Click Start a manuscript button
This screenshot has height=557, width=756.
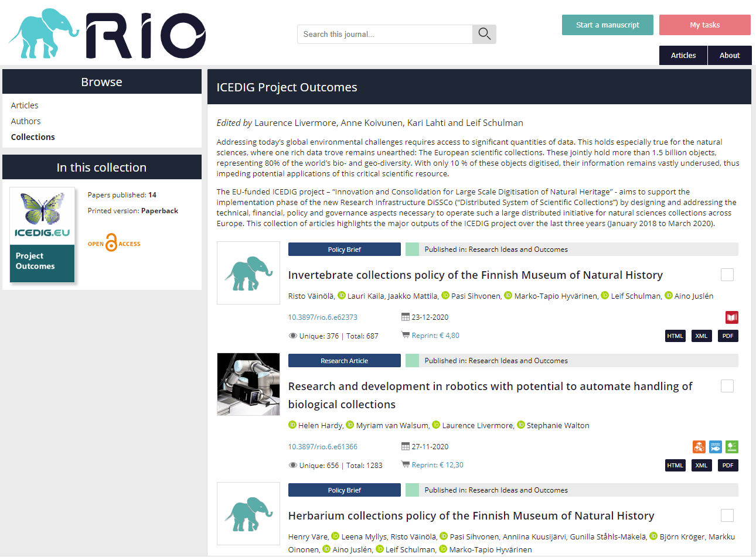[x=608, y=25]
